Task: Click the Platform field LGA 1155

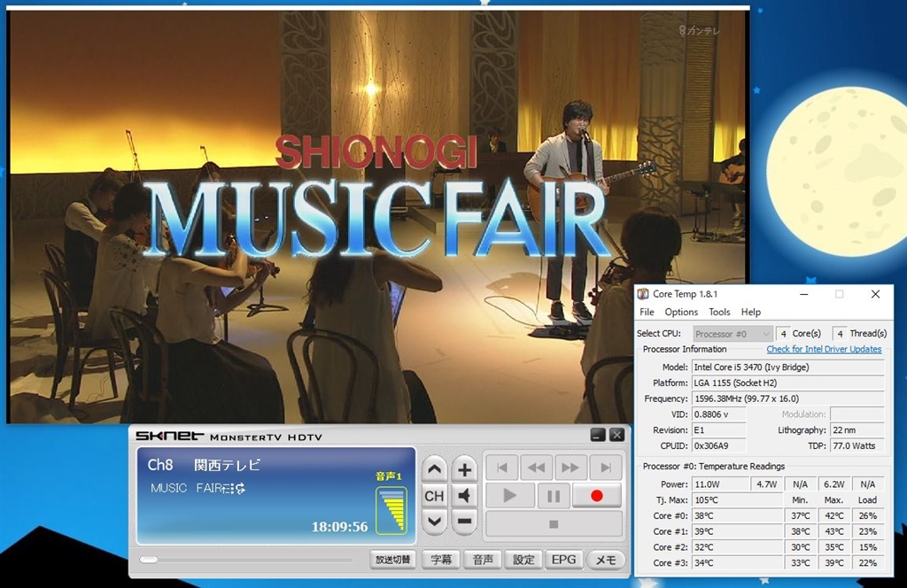Action: (x=787, y=383)
